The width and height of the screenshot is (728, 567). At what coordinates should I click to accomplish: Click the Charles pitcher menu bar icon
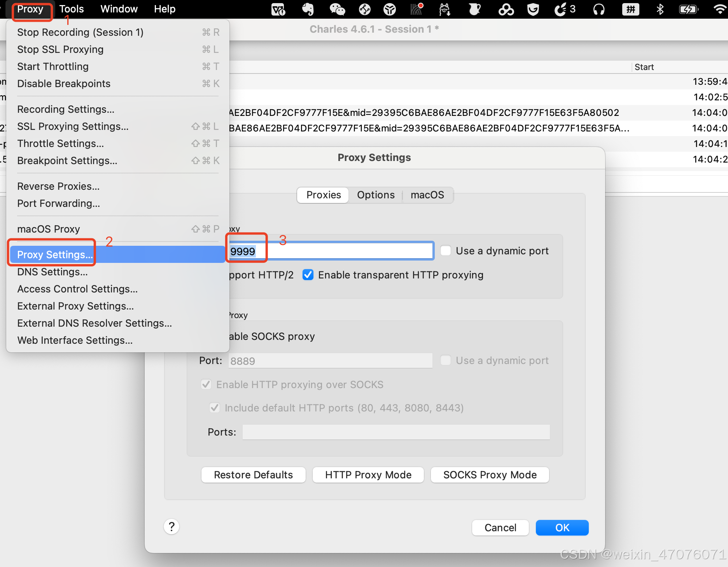click(474, 9)
